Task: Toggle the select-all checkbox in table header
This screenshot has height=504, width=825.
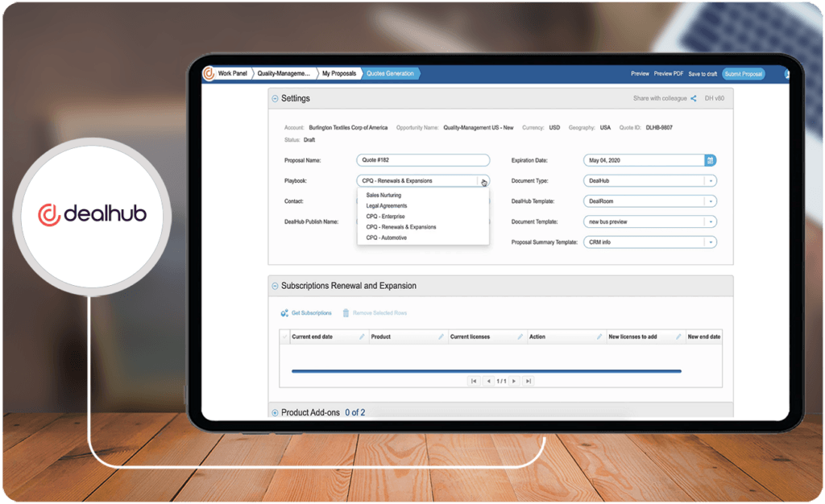Action: pyautogui.click(x=284, y=337)
